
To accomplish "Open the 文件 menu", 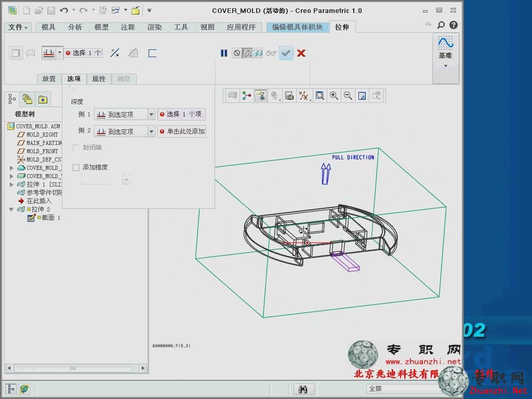I will (18, 27).
